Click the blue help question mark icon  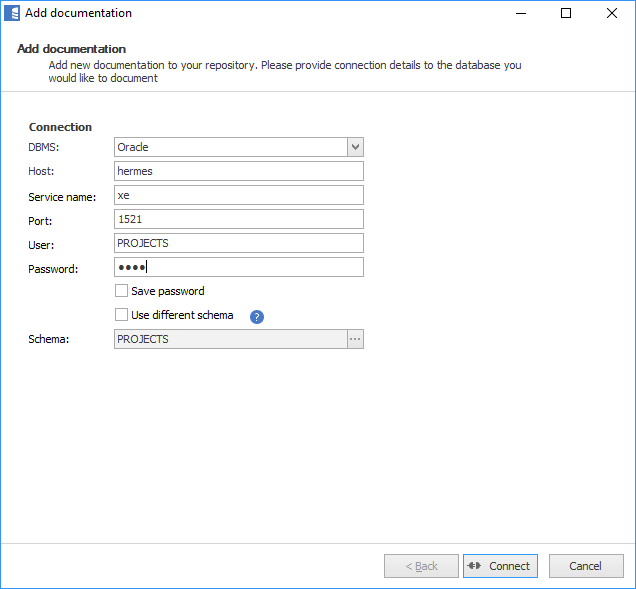coord(257,317)
